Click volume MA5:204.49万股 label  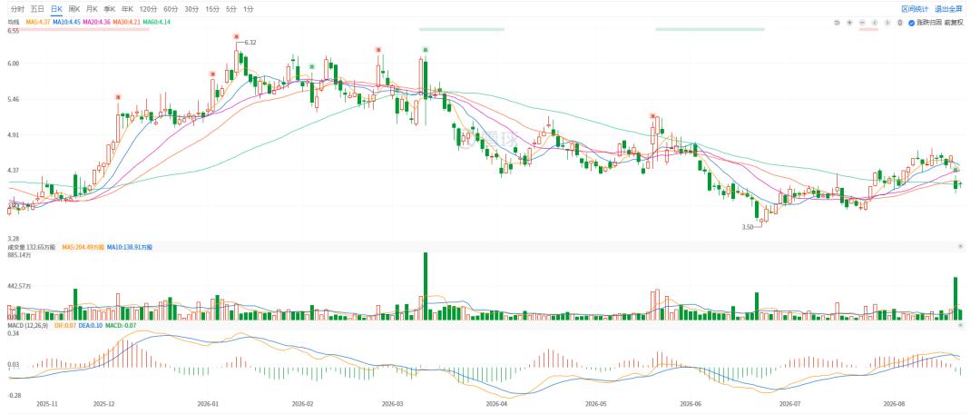point(83,247)
